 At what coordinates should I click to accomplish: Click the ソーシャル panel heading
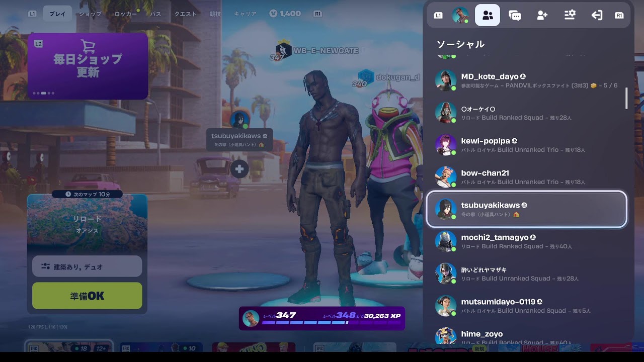click(460, 44)
